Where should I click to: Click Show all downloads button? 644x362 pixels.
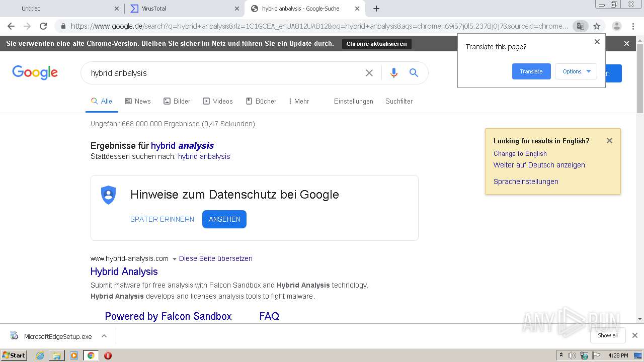[x=608, y=335]
